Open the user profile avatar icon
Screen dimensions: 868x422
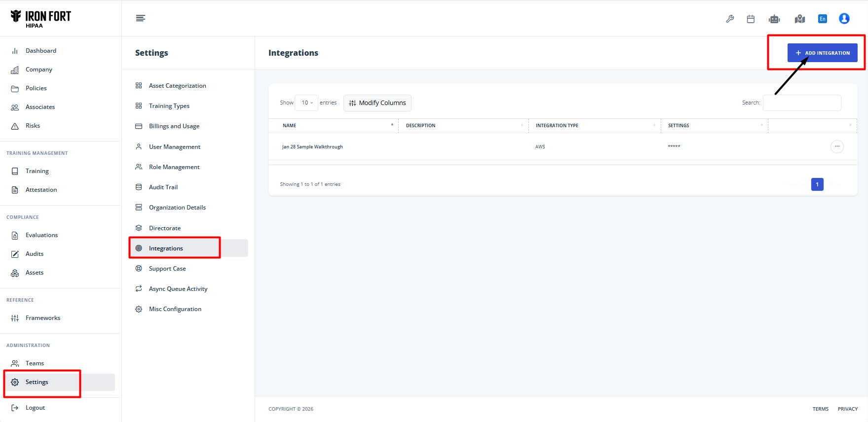(x=844, y=19)
